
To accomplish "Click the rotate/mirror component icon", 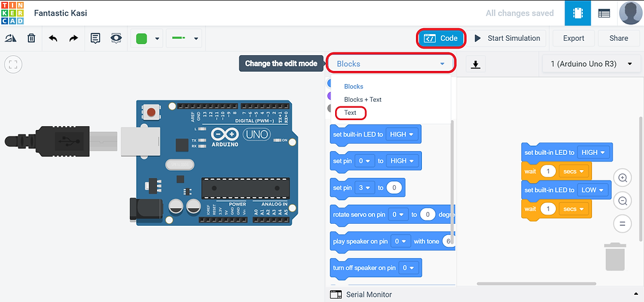I will point(11,38).
